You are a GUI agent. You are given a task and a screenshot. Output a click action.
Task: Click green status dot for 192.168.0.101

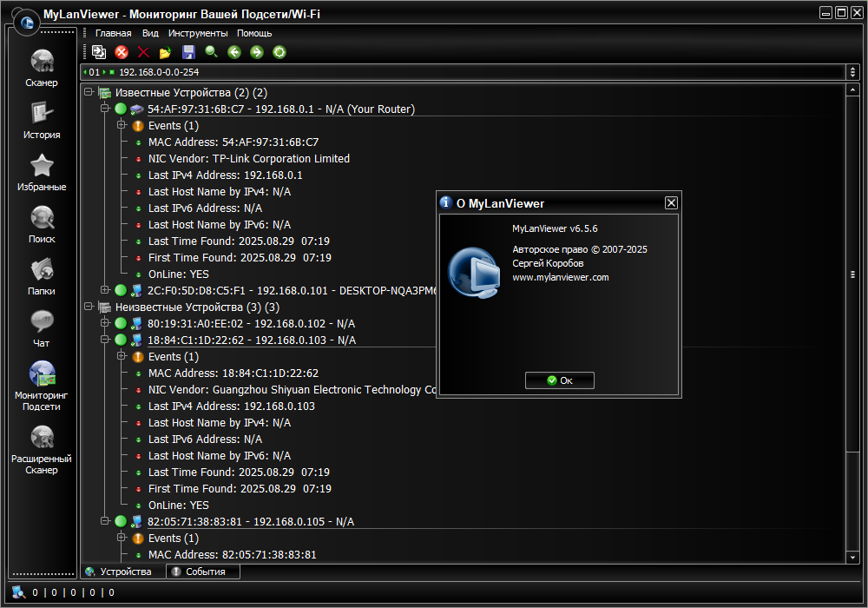coord(121,290)
